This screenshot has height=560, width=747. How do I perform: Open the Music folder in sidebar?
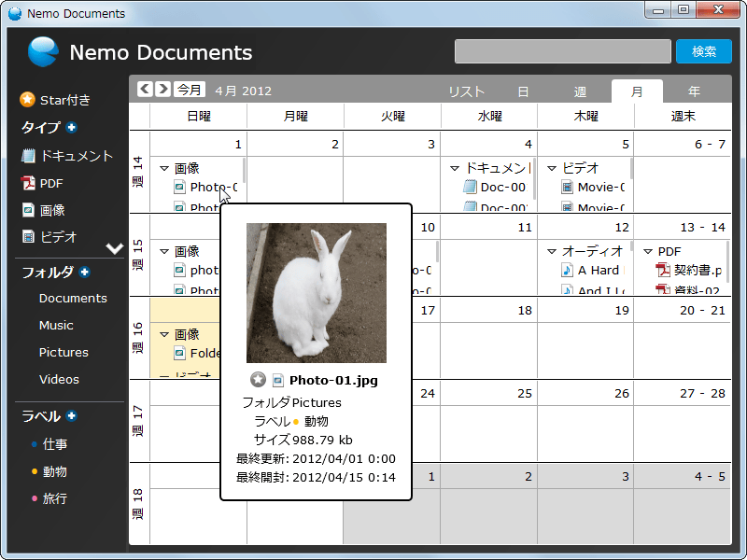click(56, 325)
